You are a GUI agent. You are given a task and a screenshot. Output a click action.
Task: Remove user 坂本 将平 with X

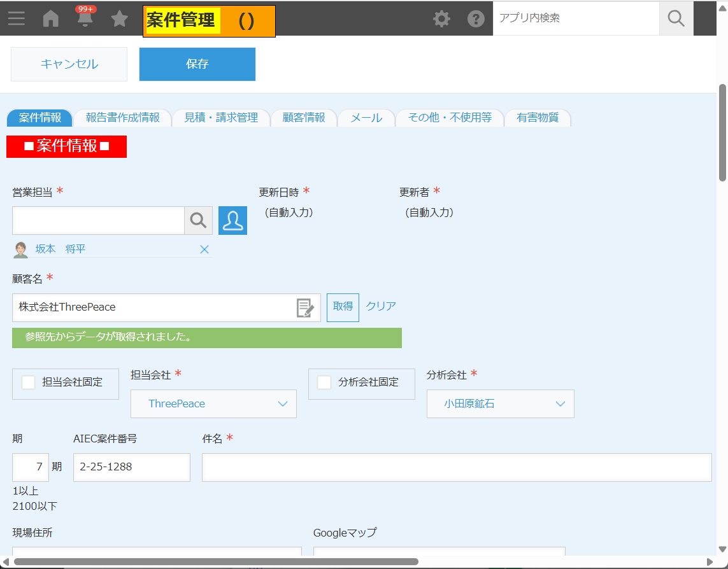tap(204, 249)
